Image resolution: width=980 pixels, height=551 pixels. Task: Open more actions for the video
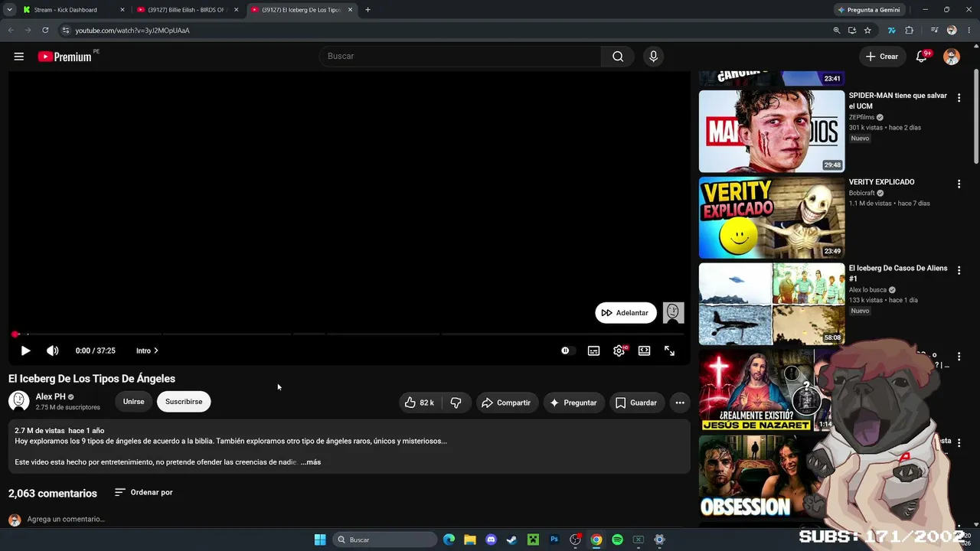click(679, 403)
